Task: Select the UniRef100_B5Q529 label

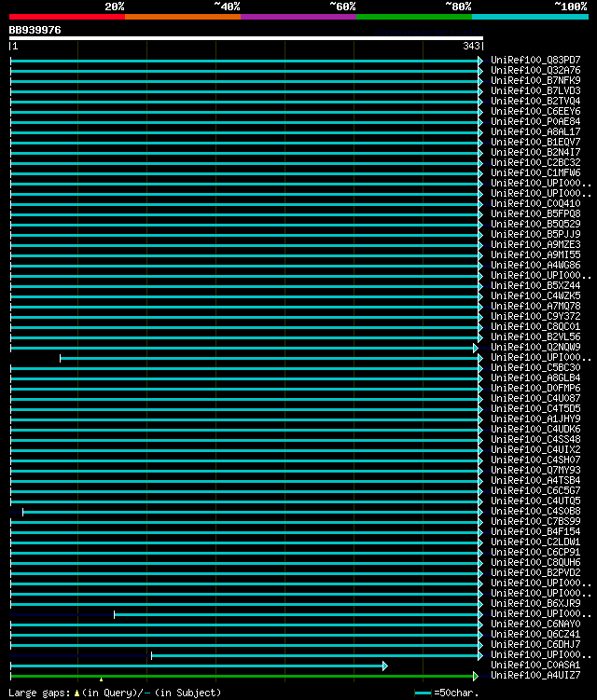Action: (x=535, y=224)
